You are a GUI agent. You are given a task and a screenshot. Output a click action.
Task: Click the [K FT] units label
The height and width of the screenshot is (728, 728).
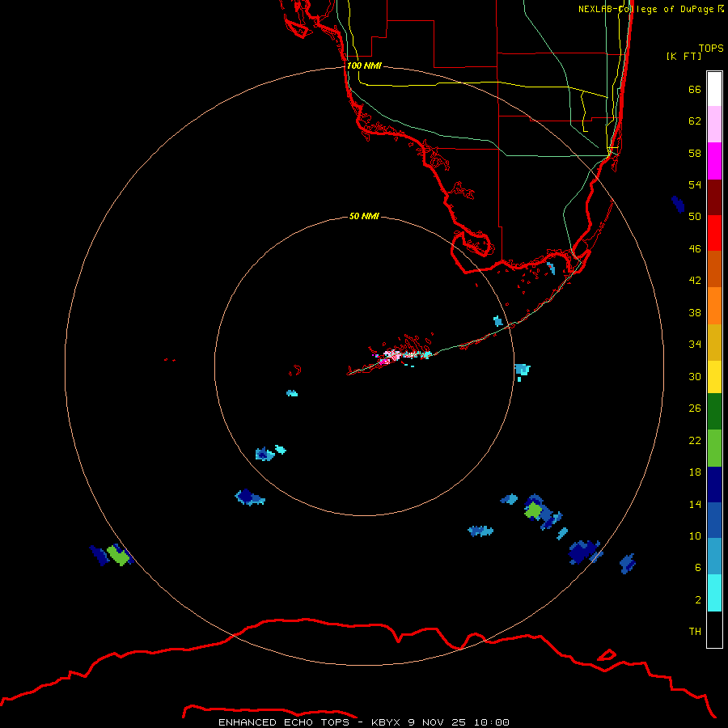coord(684,56)
